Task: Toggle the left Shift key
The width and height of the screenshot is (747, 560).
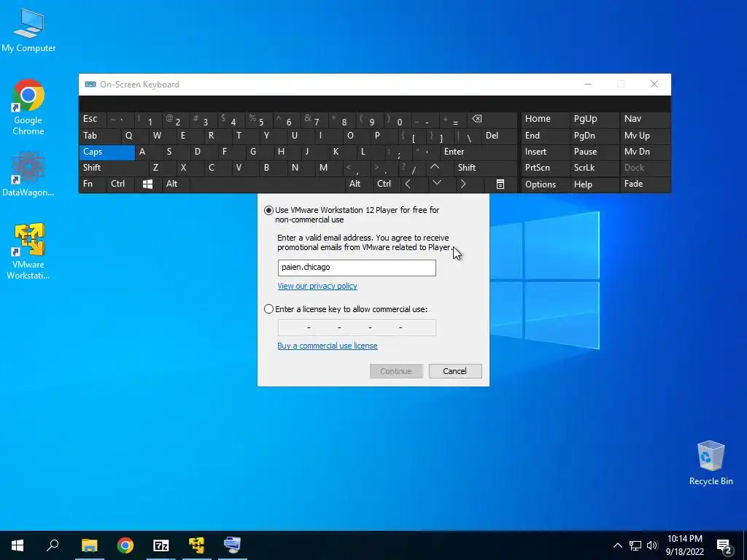Action: [x=114, y=168]
